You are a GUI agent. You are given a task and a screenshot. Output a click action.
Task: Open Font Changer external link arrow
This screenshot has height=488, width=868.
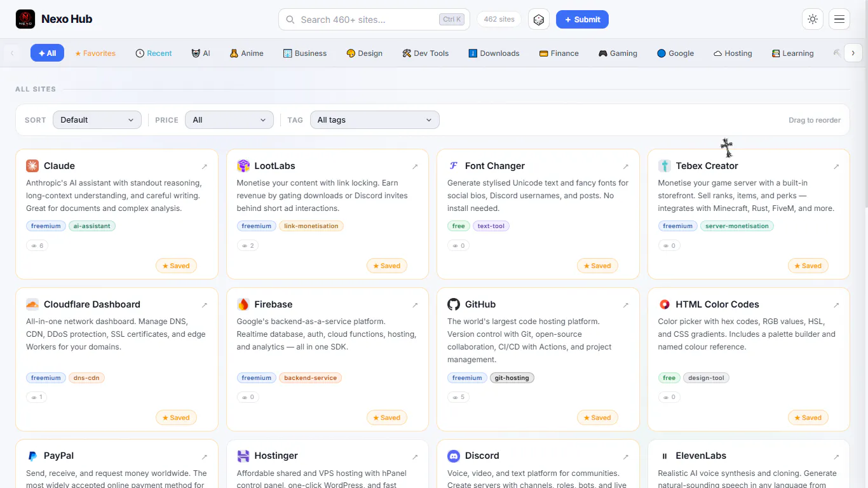pos(626,166)
